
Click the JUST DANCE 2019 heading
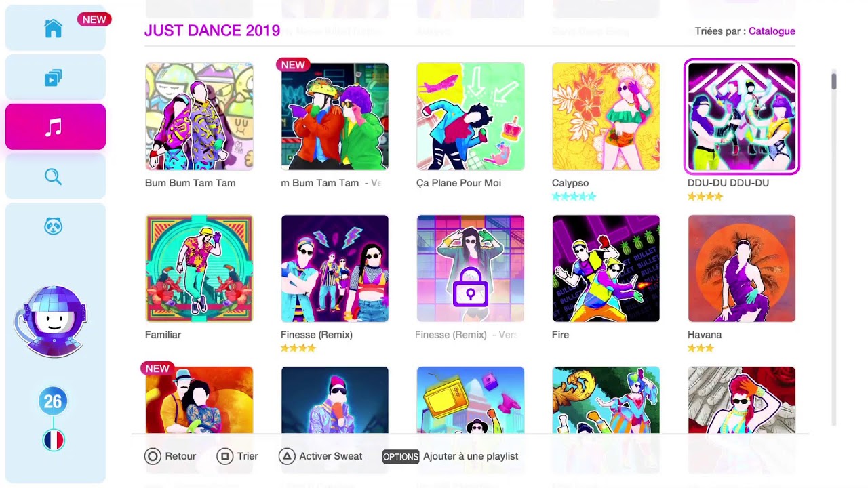pyautogui.click(x=212, y=30)
